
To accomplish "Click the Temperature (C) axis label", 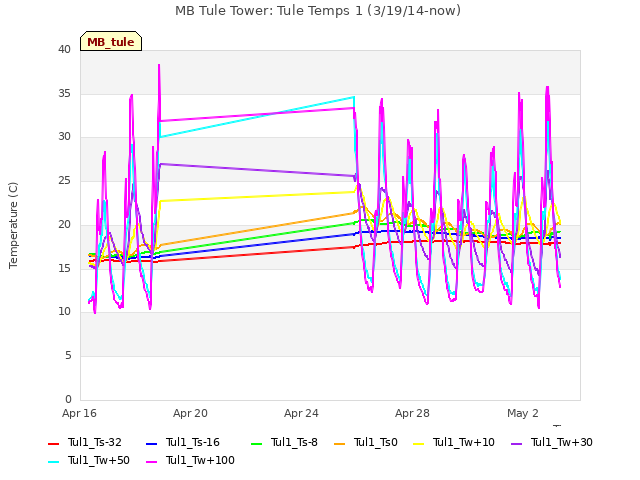I will pyautogui.click(x=13, y=225).
